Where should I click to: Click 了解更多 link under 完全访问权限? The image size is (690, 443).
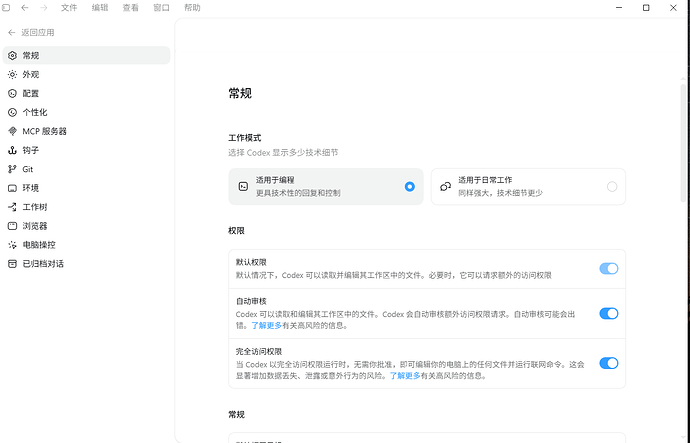[405, 376]
